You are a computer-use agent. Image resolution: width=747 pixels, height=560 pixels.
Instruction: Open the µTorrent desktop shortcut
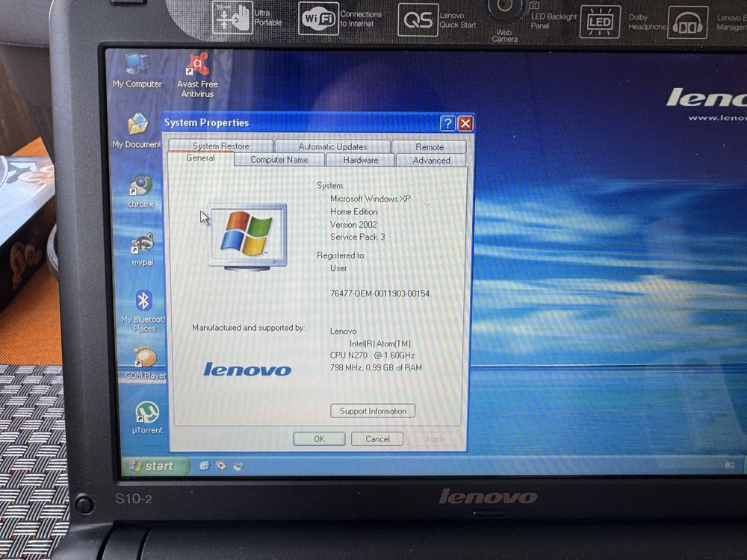tap(147, 417)
